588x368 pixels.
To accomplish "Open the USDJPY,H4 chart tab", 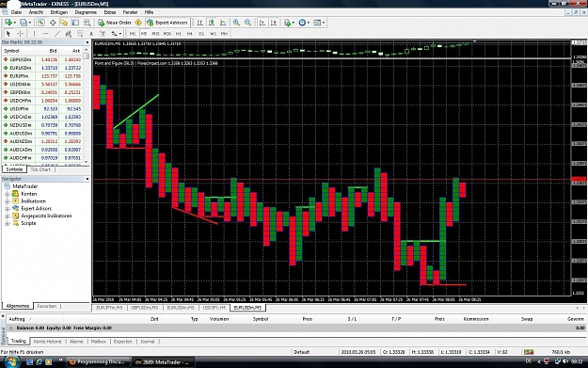I will tap(215, 308).
